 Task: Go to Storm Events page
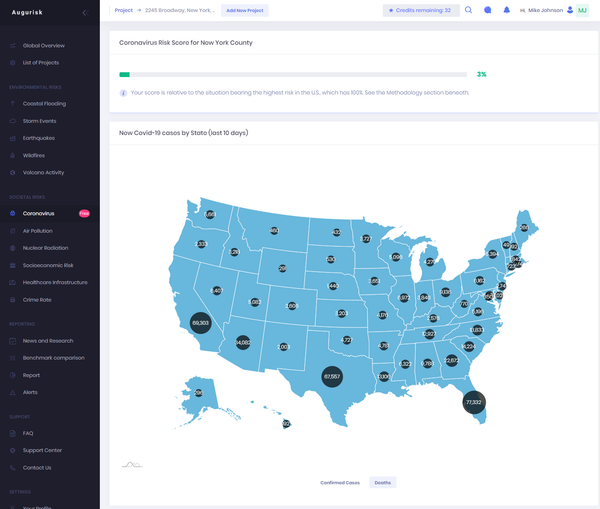click(x=39, y=121)
